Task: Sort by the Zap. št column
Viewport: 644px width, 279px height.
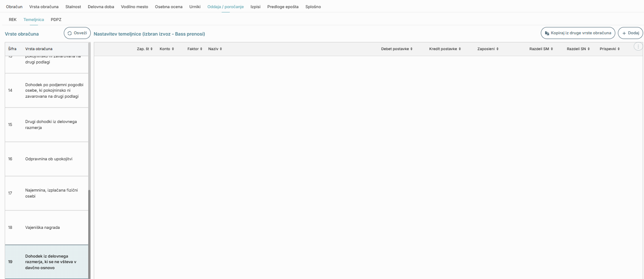Action: (145, 49)
